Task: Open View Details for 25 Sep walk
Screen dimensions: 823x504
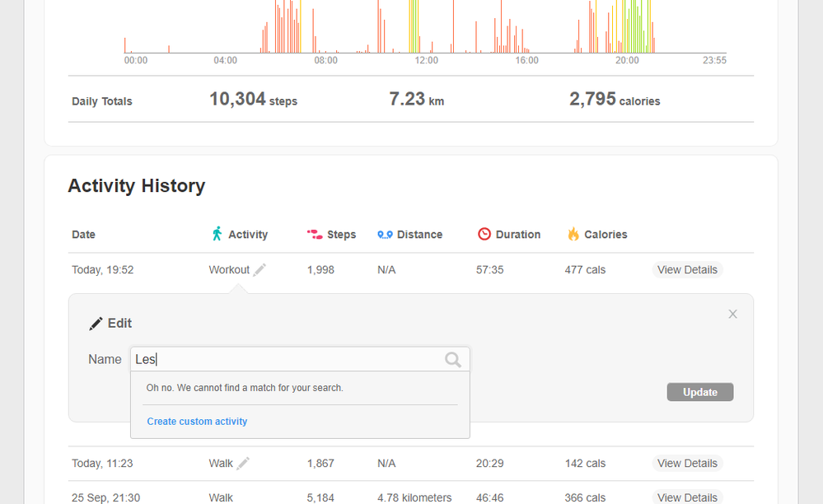Action: tap(687, 497)
